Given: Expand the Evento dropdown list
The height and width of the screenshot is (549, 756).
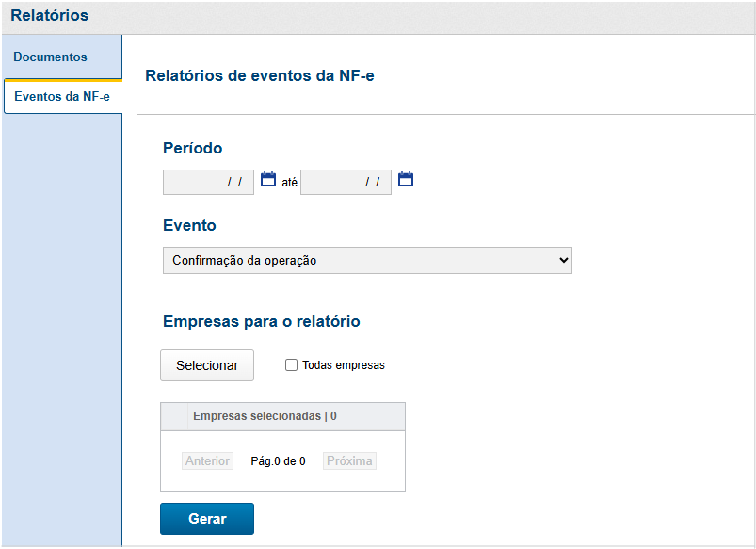Looking at the screenshot, I should point(367,260).
